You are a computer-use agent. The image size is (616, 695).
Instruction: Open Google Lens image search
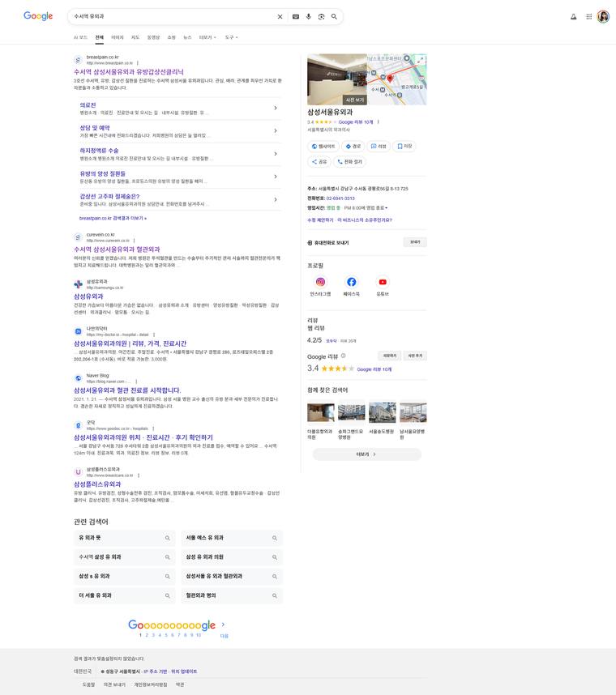[322, 17]
